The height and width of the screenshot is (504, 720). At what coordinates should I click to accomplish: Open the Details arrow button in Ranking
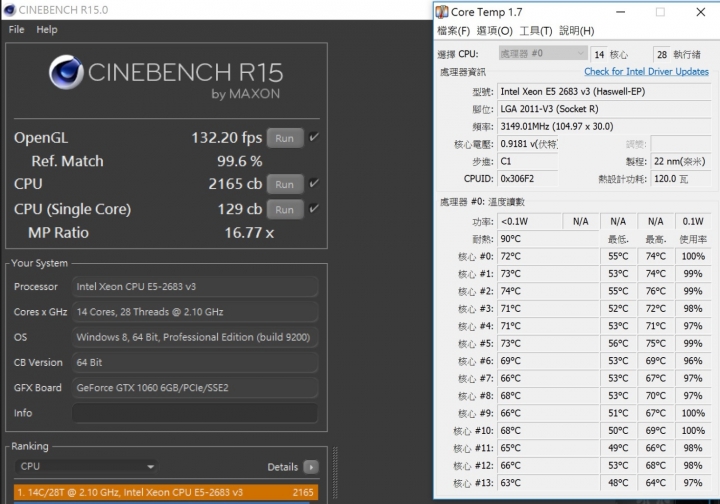(311, 467)
